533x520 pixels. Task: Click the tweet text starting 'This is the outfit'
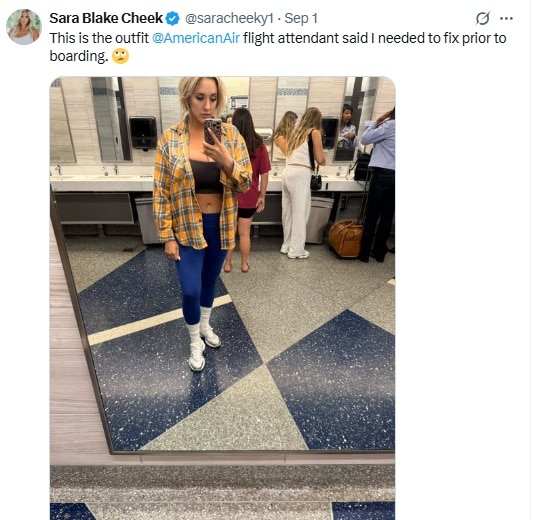[278, 47]
